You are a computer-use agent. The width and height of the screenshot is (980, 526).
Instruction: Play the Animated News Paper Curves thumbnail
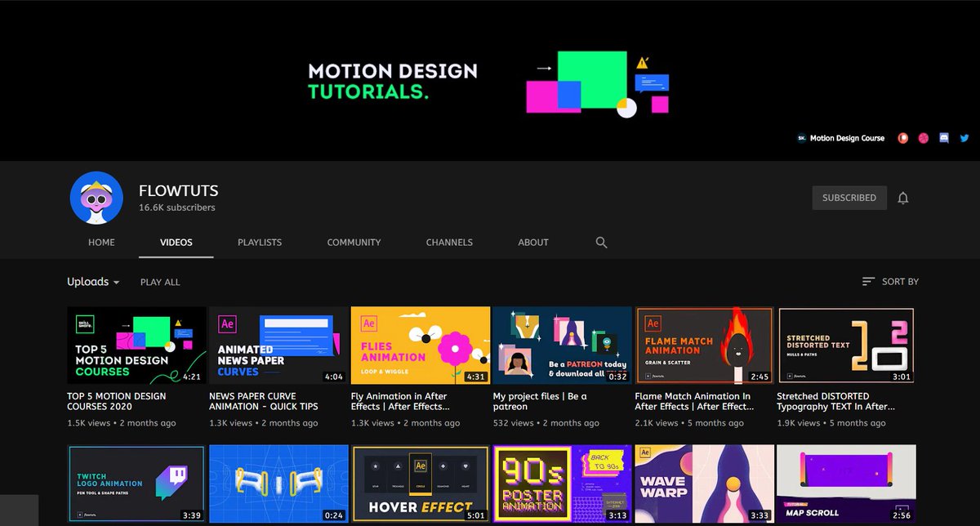coord(278,345)
